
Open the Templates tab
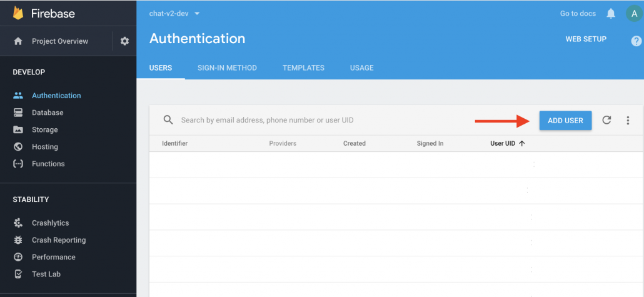coord(303,68)
